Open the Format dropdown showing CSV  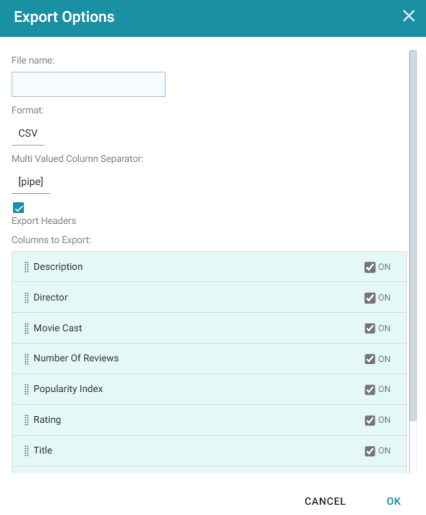coord(28,134)
